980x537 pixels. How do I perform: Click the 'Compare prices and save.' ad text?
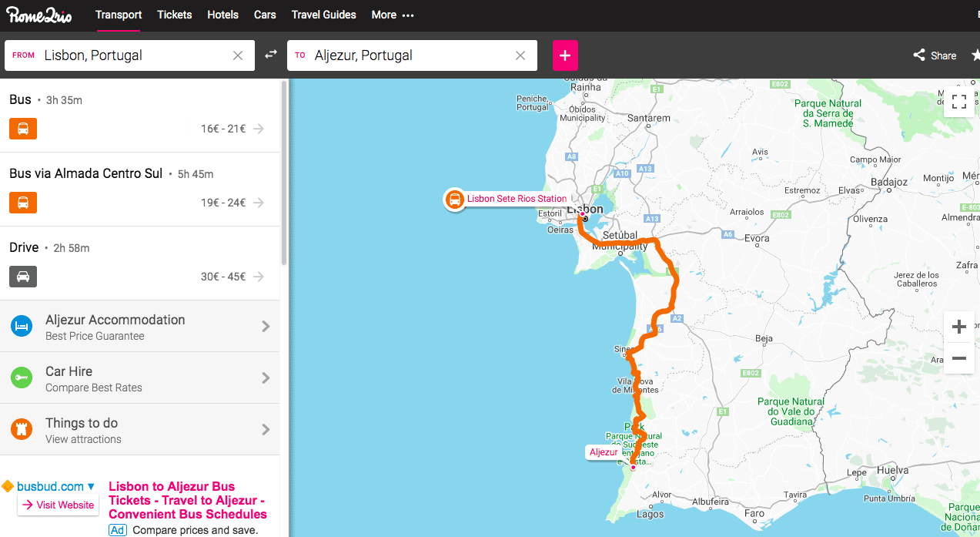196,530
